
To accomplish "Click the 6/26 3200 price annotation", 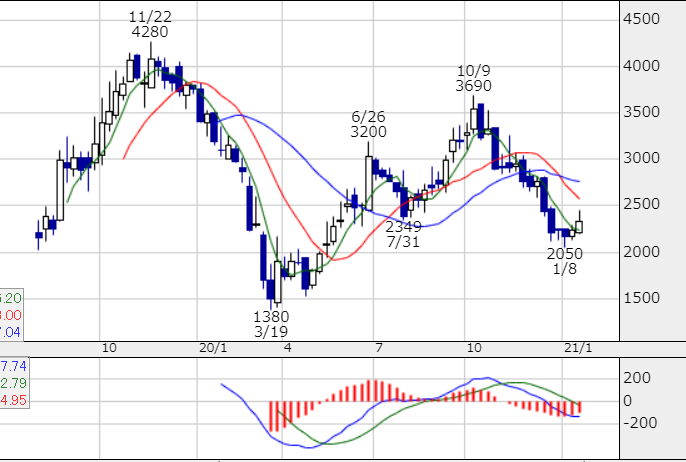I will pos(368,124).
